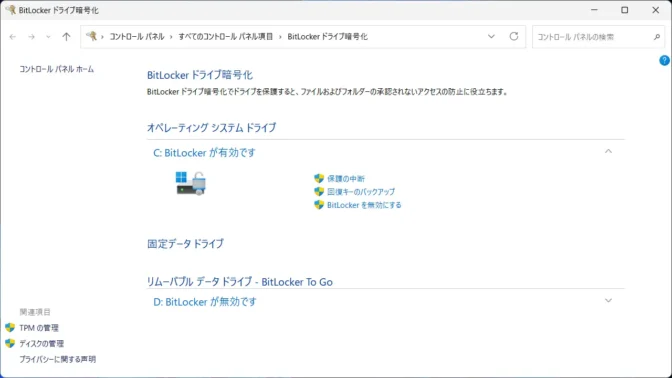672x378 pixels.
Task: Click the title bar BitLocker app icon
Action: pos(10,10)
